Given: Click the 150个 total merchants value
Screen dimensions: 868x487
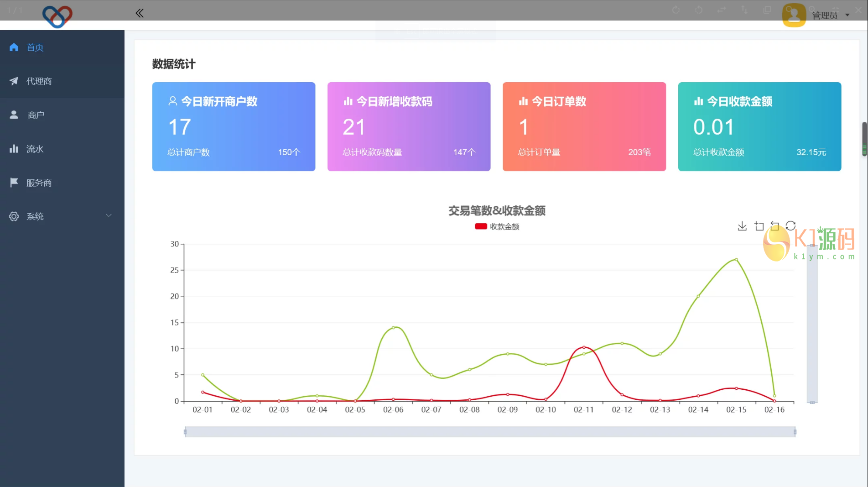Looking at the screenshot, I should pyautogui.click(x=289, y=152).
